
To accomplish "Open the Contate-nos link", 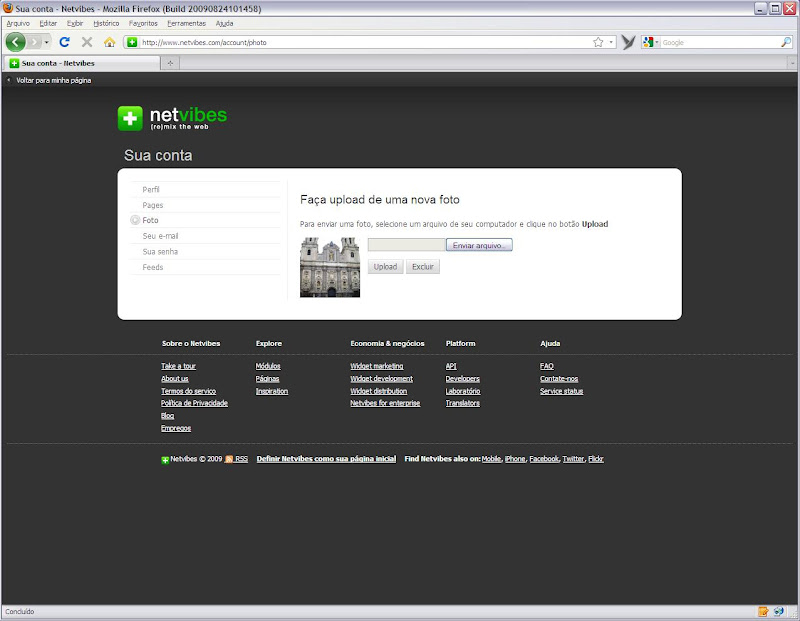I will pos(559,379).
